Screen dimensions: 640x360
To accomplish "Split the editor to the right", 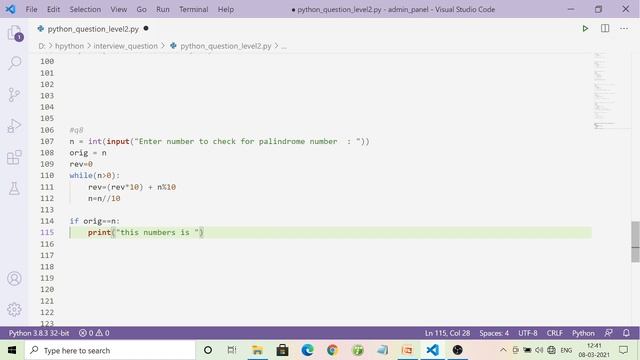I will point(605,28).
